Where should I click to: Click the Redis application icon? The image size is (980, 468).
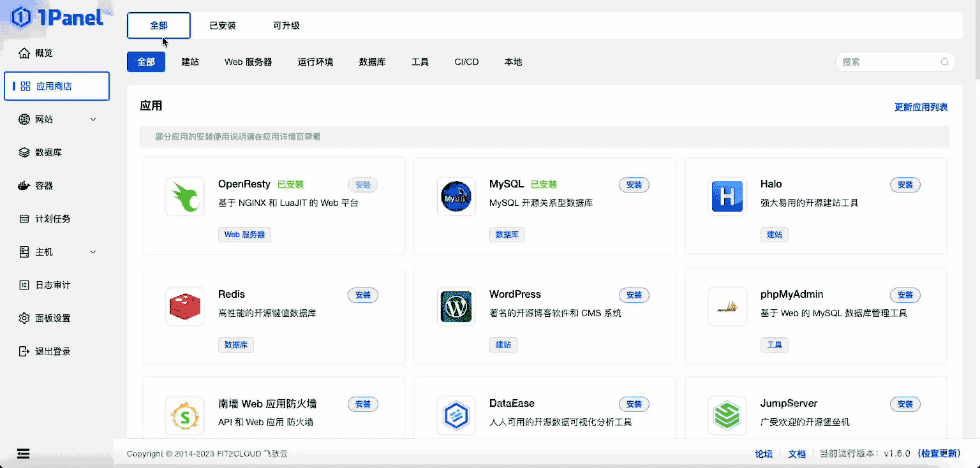184,307
